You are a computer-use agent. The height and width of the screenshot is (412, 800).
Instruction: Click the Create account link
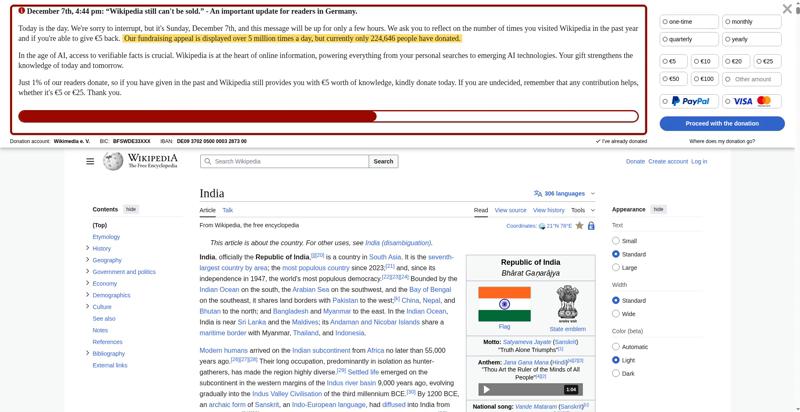(668, 162)
